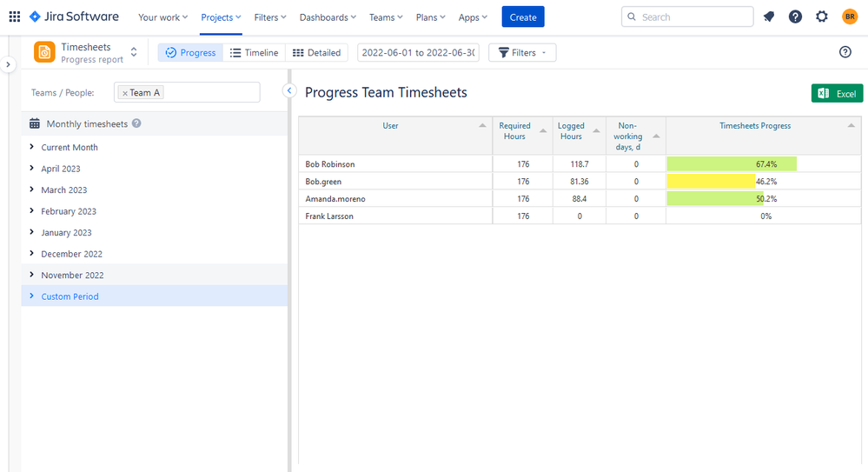
Task: Open the Jira help question-mark icon
Action: click(795, 17)
